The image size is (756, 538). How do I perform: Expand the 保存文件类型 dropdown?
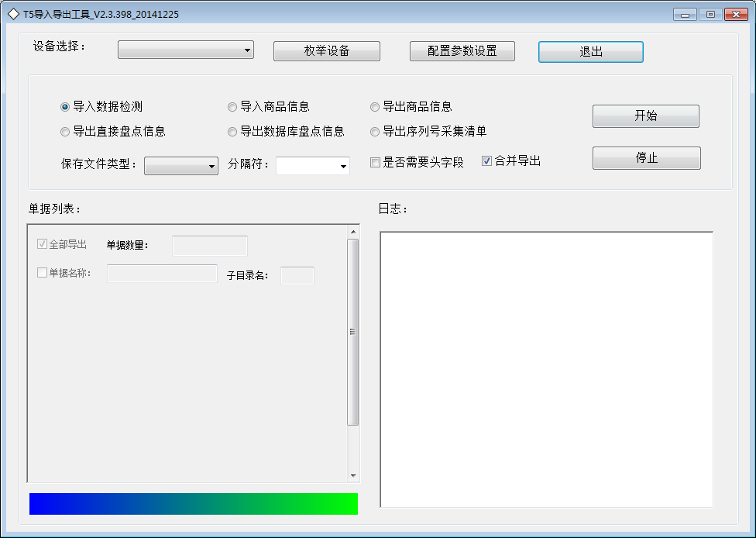(x=181, y=166)
